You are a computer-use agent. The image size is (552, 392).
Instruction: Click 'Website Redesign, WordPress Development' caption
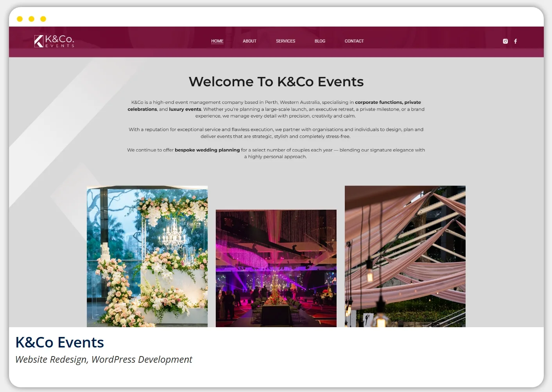[104, 359]
